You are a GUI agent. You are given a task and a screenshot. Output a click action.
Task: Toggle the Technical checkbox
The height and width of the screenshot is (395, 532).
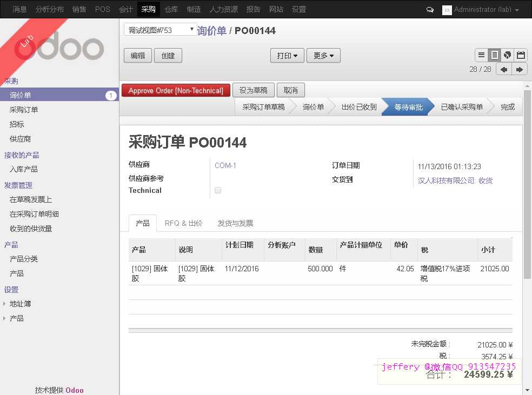[218, 190]
